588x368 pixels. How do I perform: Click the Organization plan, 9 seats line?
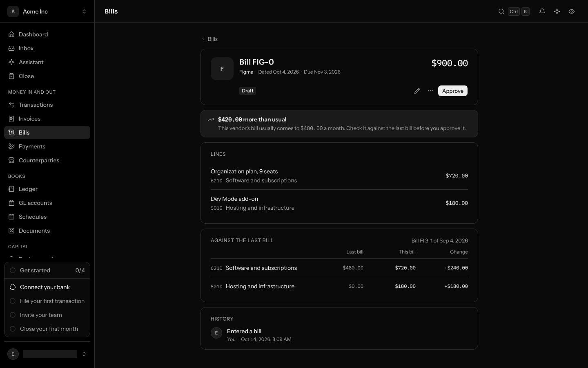(339, 176)
